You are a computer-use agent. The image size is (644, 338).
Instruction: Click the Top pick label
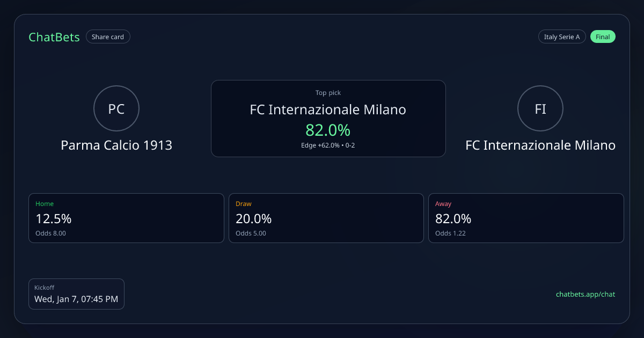click(x=328, y=93)
